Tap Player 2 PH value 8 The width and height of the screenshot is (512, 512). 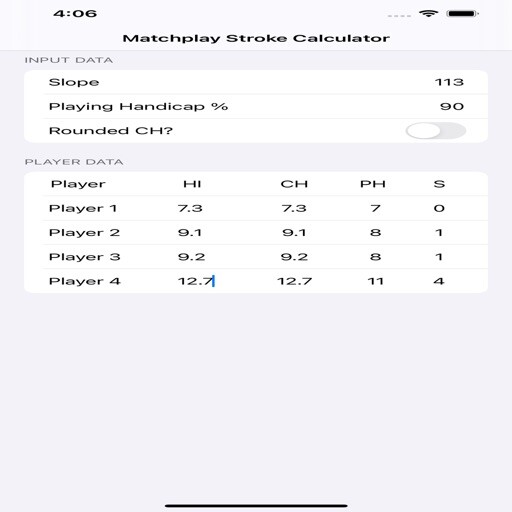(375, 232)
